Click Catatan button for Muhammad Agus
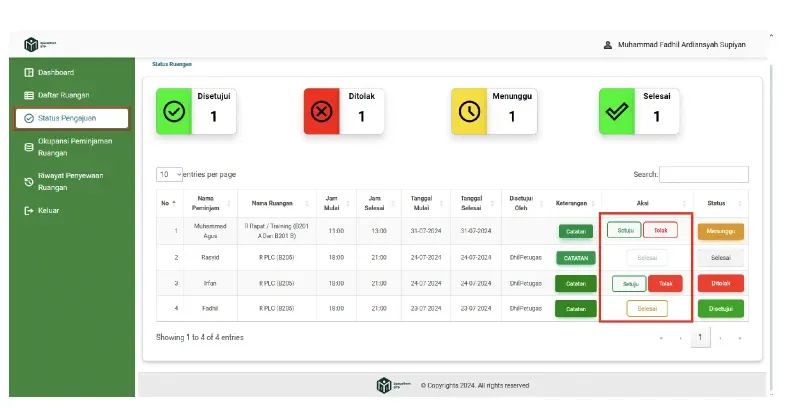794x408 pixels. point(576,231)
